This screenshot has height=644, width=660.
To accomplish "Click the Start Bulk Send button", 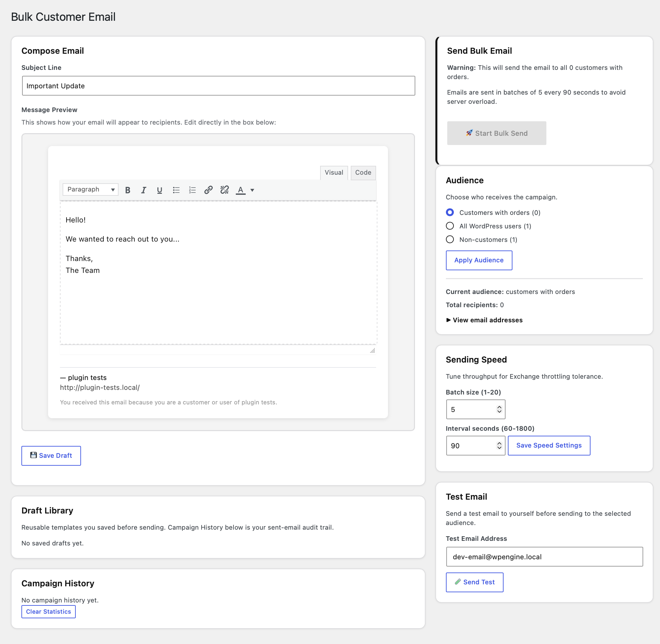I will (x=496, y=133).
